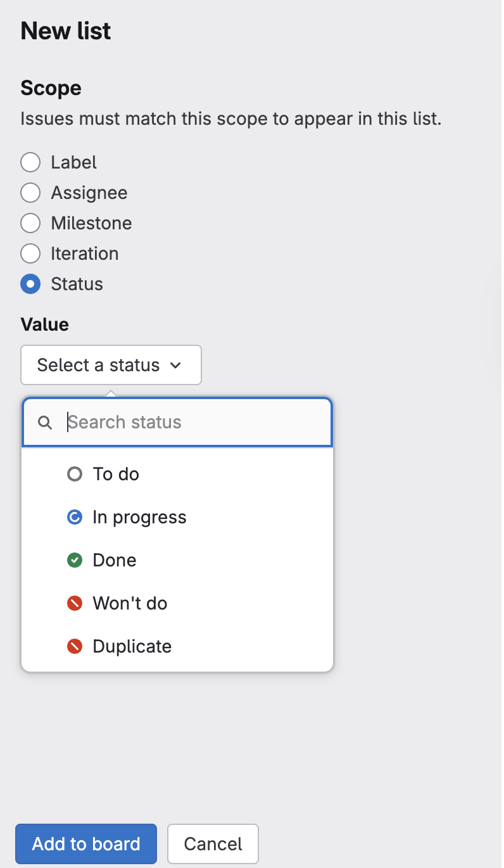Select the Label scope radio button
The height and width of the screenshot is (868, 504).
30,162
